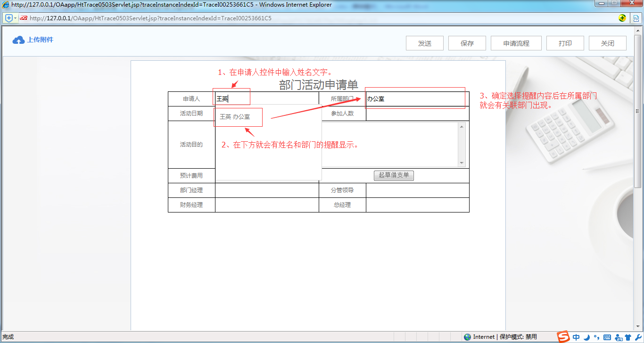Click the 所属部门 department field containing 办公室

coord(417,99)
